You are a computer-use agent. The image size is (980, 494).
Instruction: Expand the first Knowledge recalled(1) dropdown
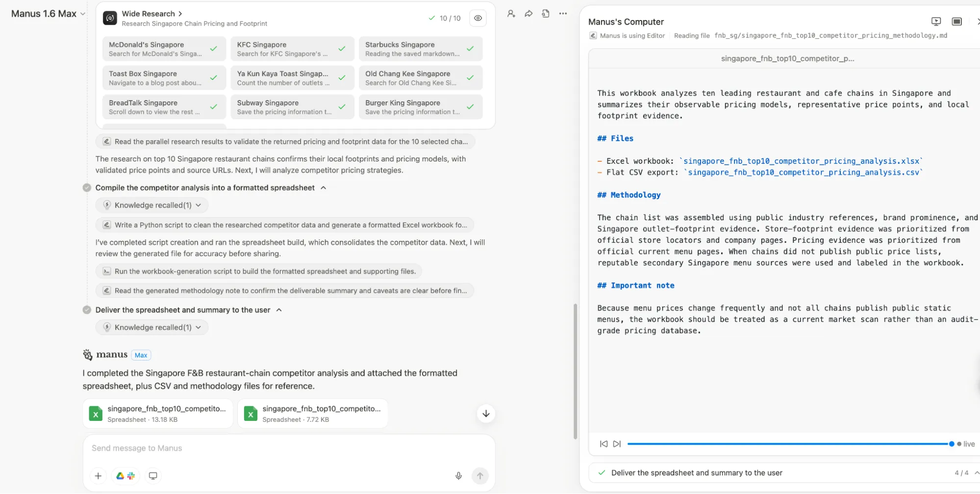pyautogui.click(x=152, y=205)
